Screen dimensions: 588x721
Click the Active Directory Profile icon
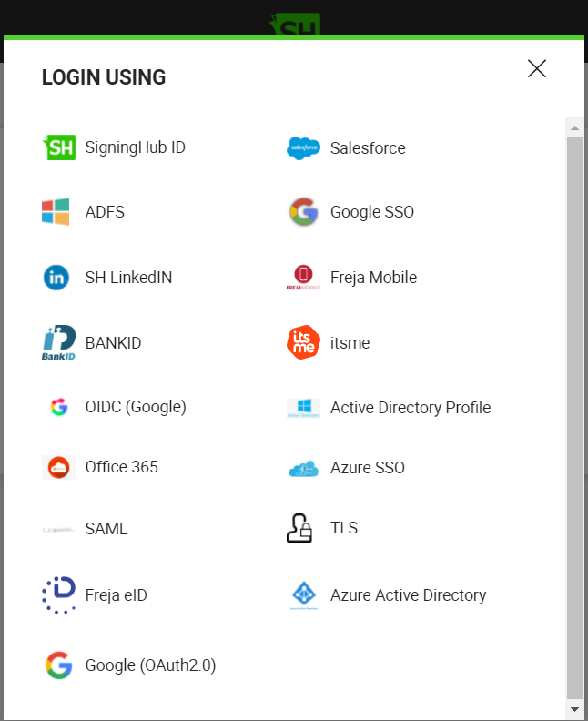(x=303, y=408)
